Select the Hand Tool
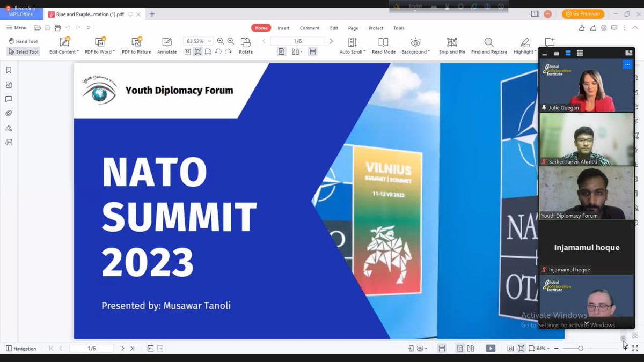 pos(23,41)
